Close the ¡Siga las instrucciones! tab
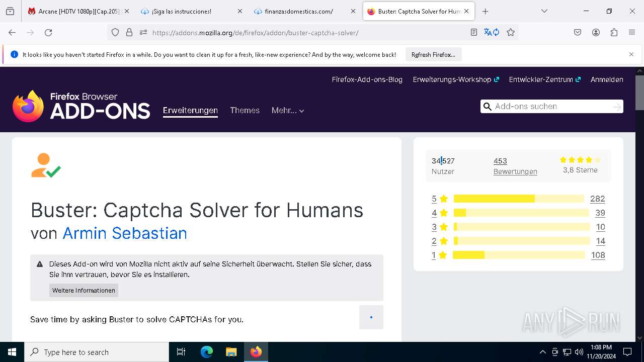The image size is (644, 362). [239, 11]
